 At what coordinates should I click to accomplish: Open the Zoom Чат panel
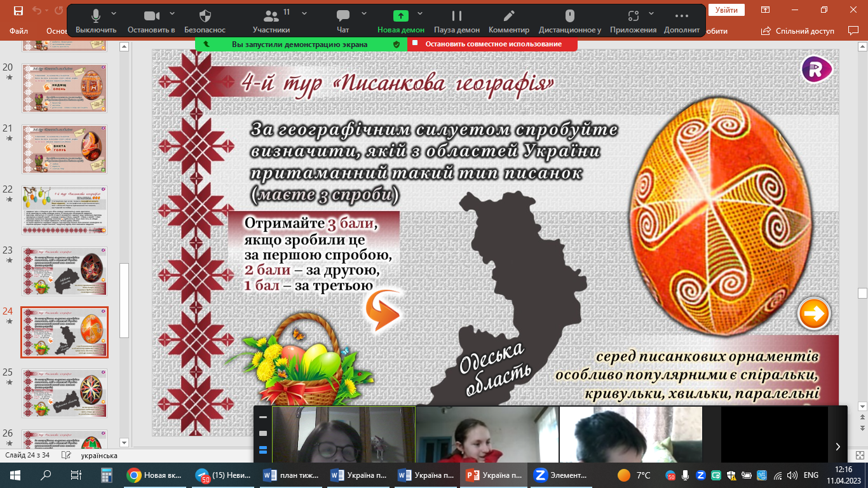tap(343, 21)
